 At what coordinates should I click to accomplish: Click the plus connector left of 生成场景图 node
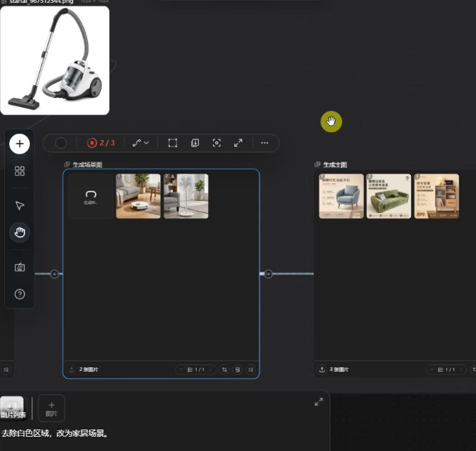pos(54,274)
